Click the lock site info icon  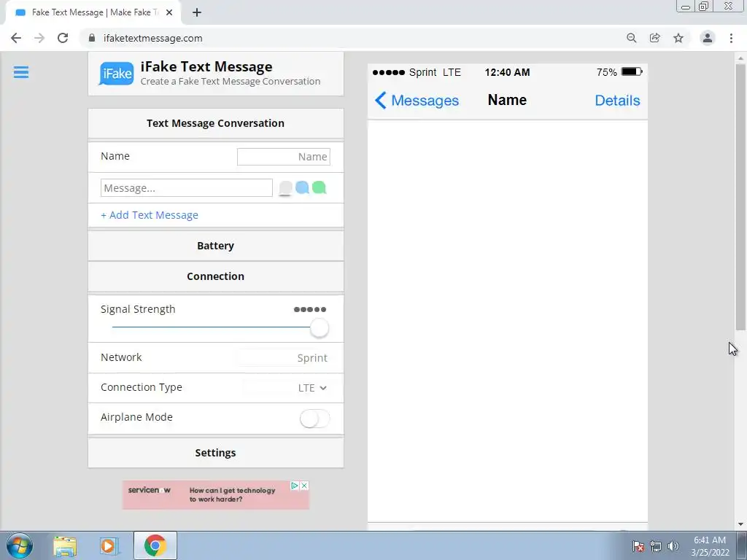92,38
